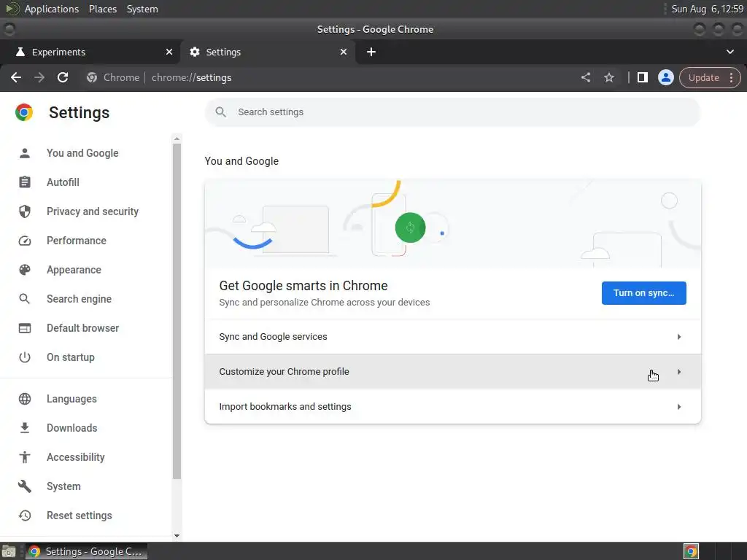This screenshot has height=560, width=747.
Task: Open Customize your Chrome profile row
Action: [452, 371]
